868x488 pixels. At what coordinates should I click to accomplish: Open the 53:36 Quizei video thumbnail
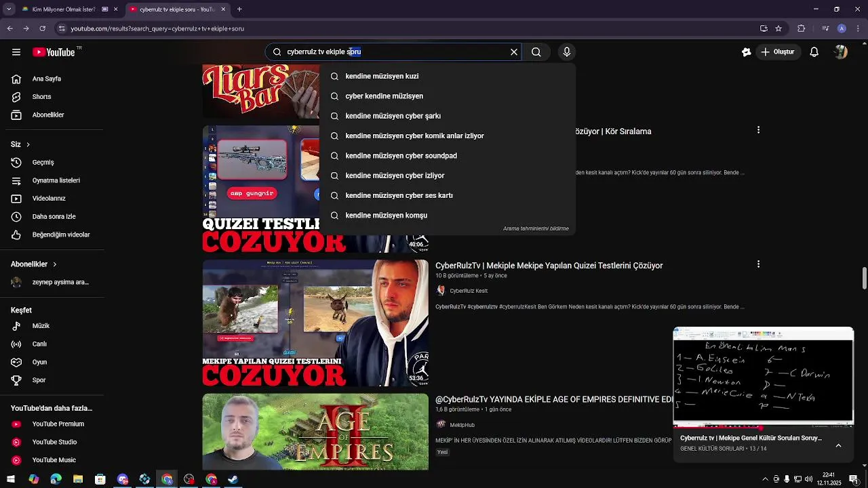tap(315, 323)
